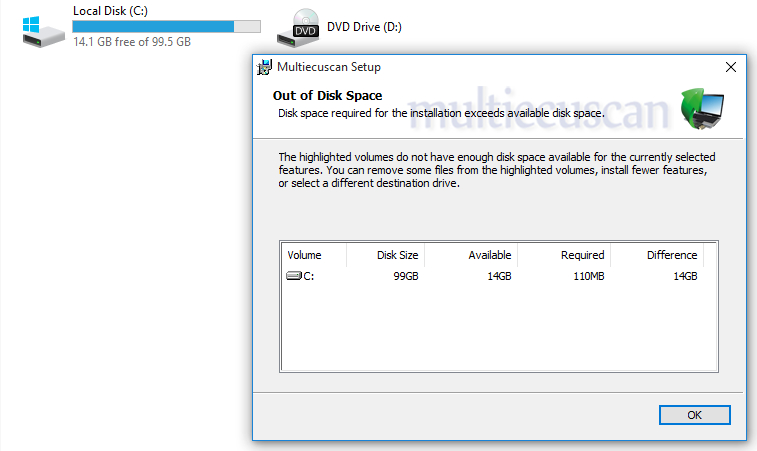Select the DVD Drive (D:) icon
757x451 pixels.
point(298,28)
